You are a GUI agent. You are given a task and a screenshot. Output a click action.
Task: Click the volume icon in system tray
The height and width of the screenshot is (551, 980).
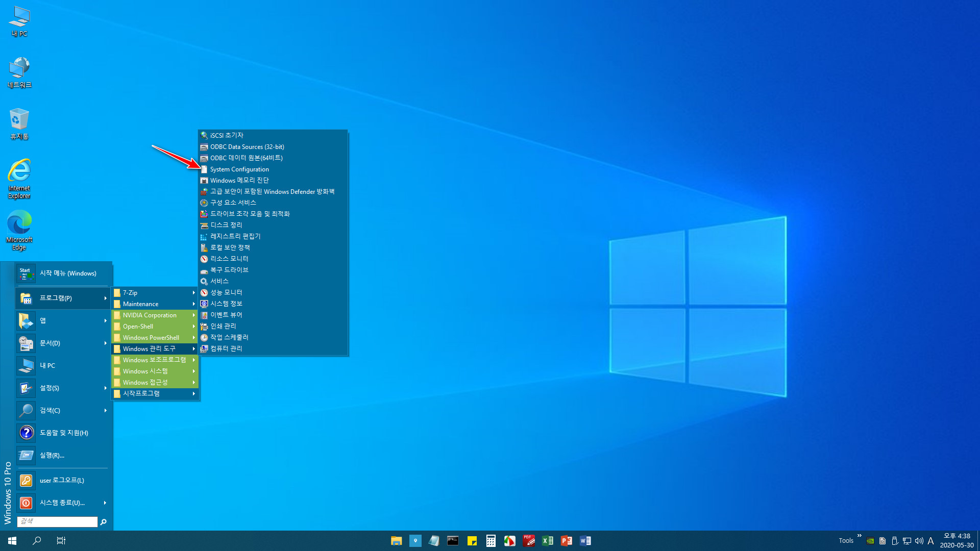(x=919, y=541)
